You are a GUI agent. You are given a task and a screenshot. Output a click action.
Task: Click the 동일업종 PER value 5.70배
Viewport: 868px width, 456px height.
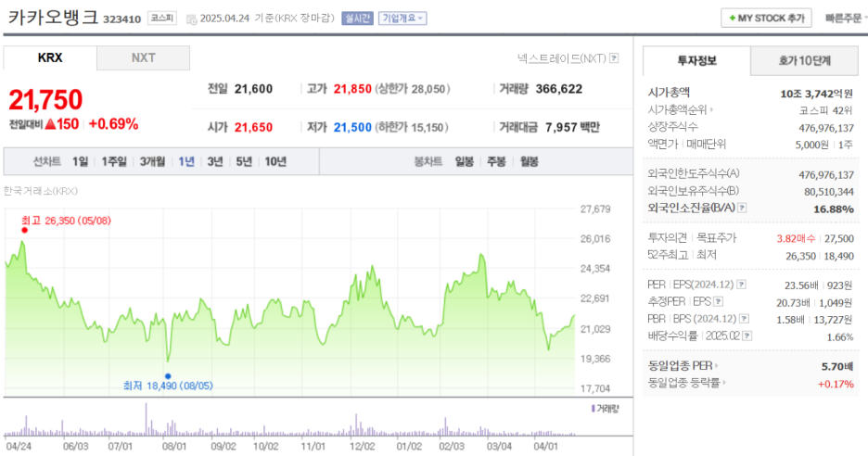(837, 366)
